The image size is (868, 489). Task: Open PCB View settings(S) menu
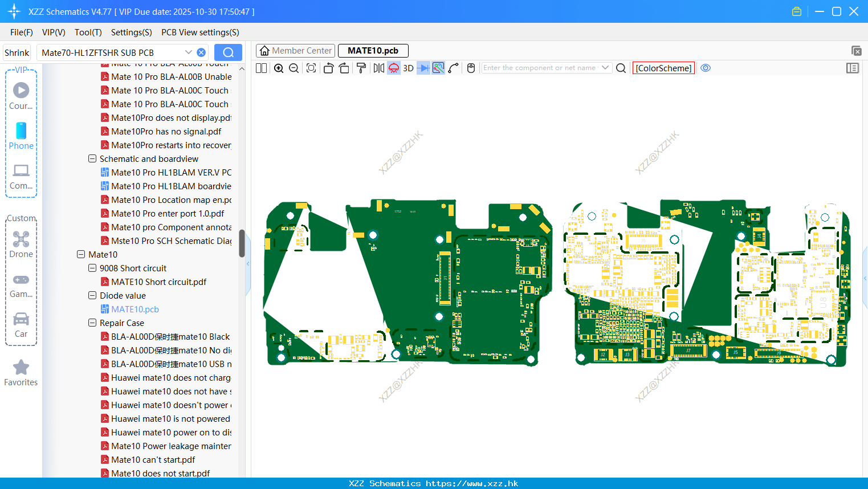[200, 32]
